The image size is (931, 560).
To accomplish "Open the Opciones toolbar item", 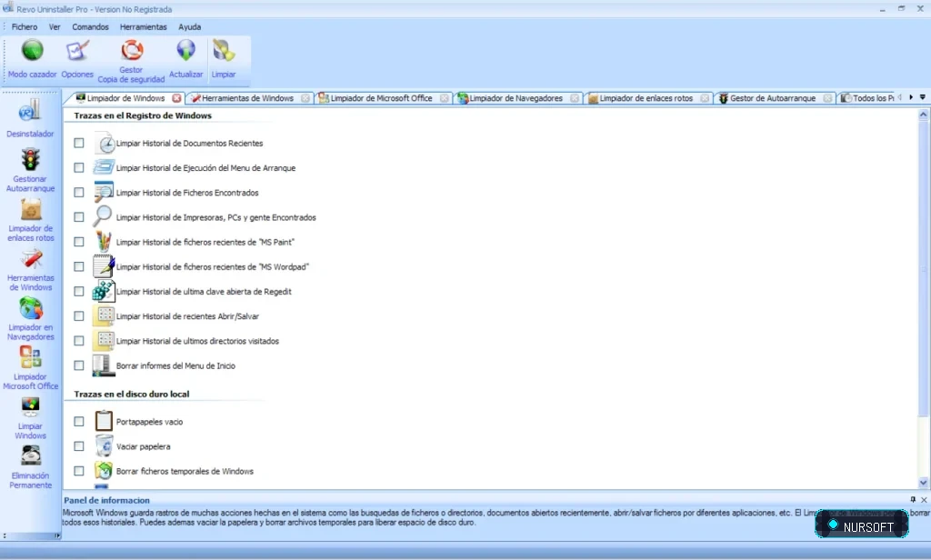I will click(x=77, y=59).
